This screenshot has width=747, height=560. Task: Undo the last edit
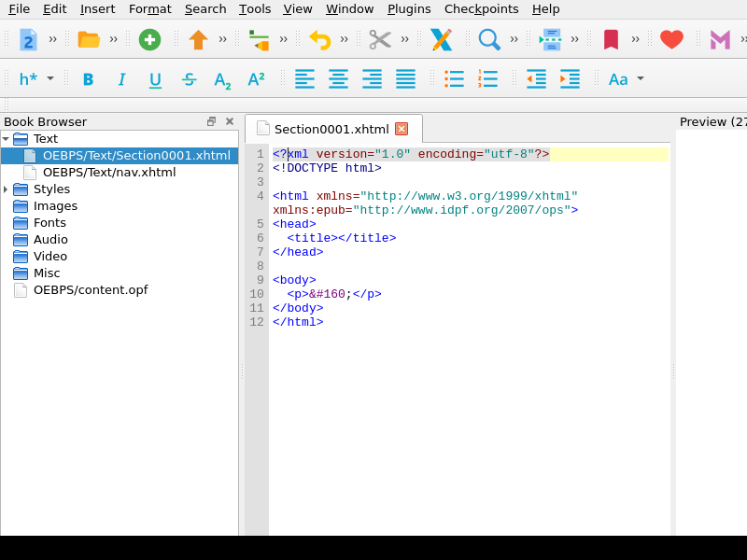click(x=319, y=40)
